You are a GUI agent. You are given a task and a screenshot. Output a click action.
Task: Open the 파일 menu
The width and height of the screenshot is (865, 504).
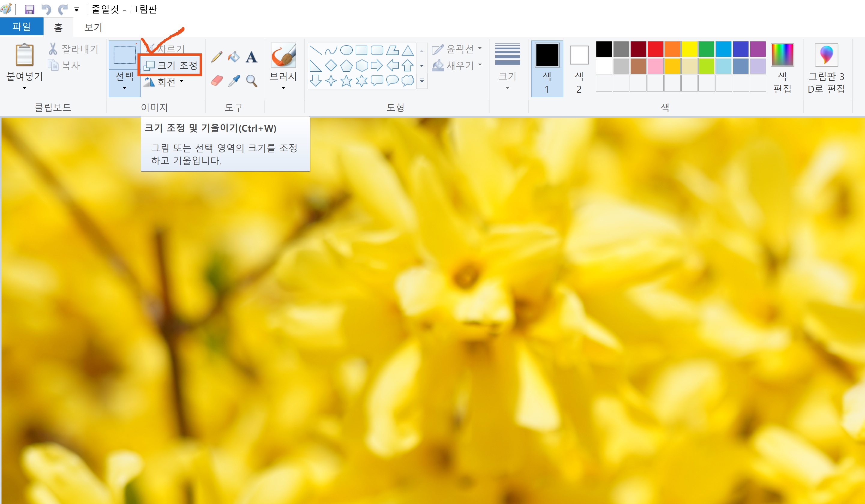(21, 26)
